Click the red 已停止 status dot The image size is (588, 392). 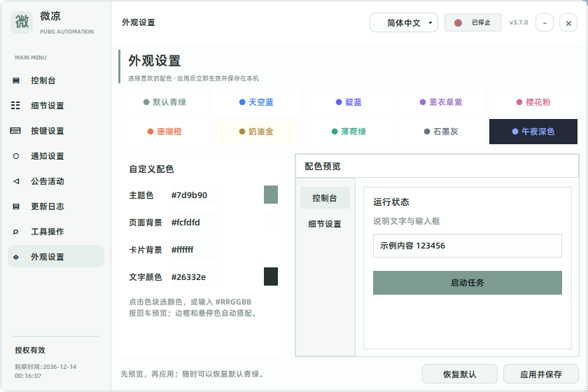[458, 23]
